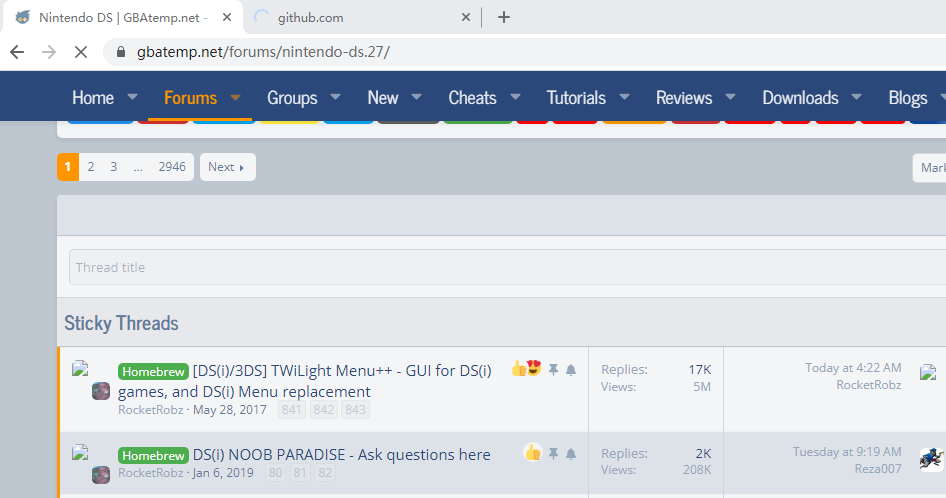
Task: Click Homebrew prefix on NOOB PARADISE thread
Action: point(153,455)
